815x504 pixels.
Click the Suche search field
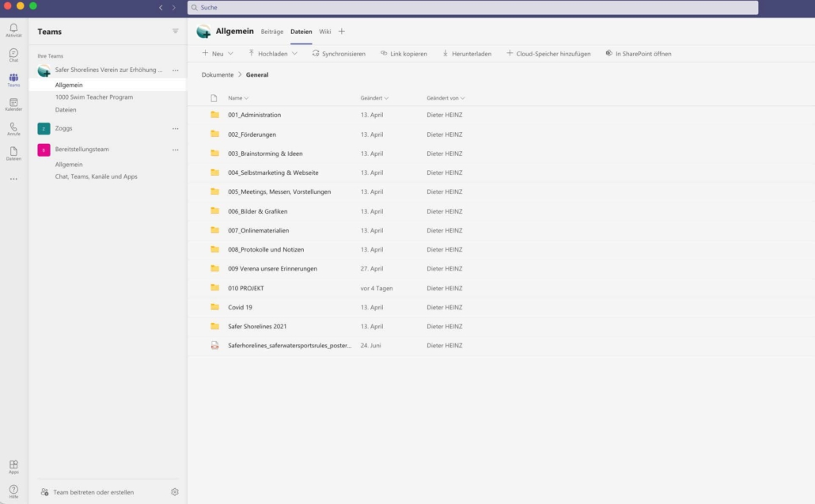pyautogui.click(x=472, y=7)
